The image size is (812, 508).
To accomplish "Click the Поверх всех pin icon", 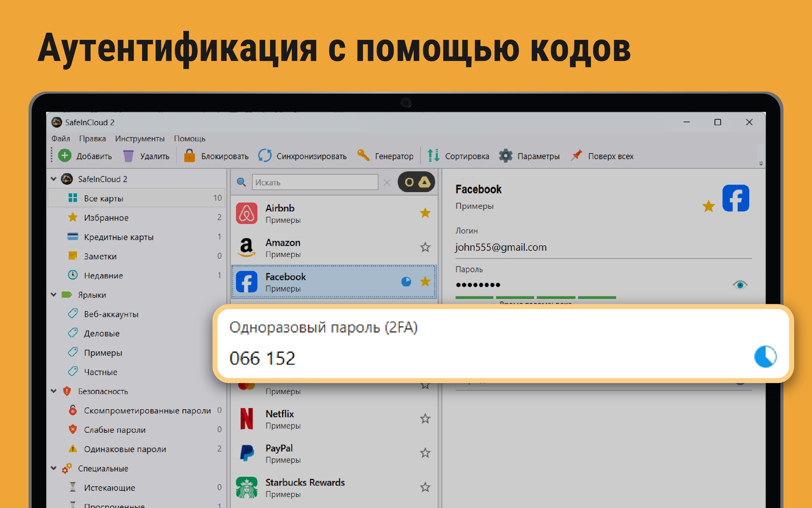I will pyautogui.click(x=576, y=156).
